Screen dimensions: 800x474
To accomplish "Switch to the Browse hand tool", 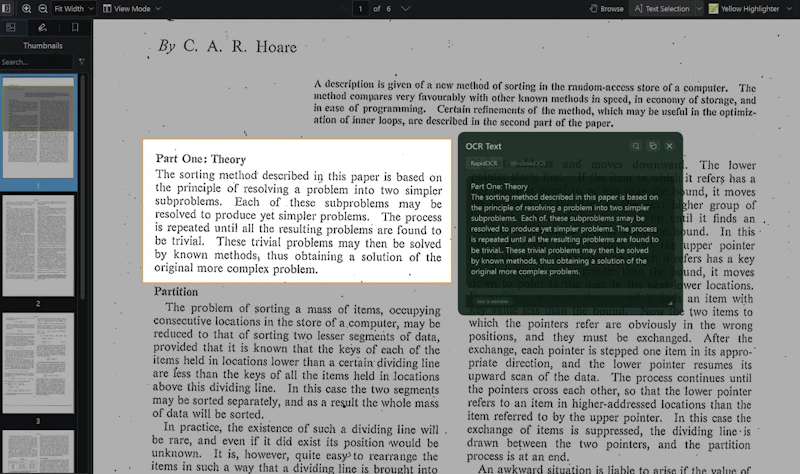I will (607, 9).
